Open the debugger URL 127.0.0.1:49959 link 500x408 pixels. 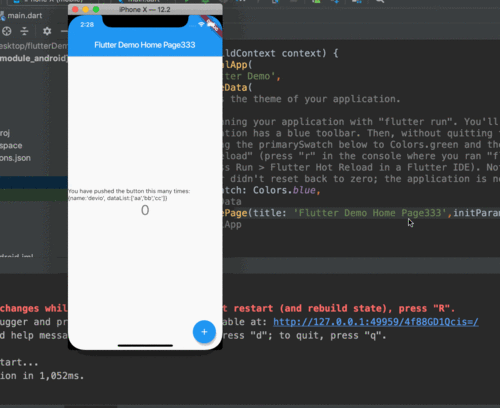click(376, 322)
